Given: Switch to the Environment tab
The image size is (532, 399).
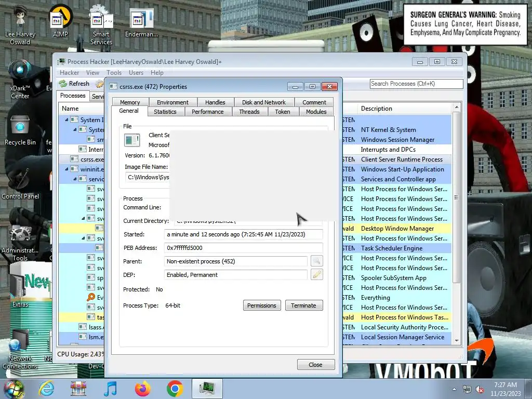Looking at the screenshot, I should click(x=172, y=102).
